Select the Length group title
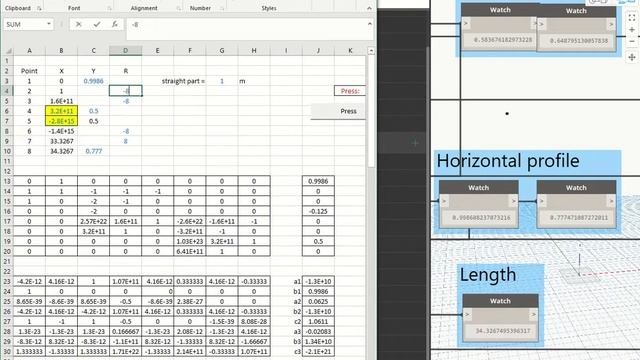 tap(488, 275)
